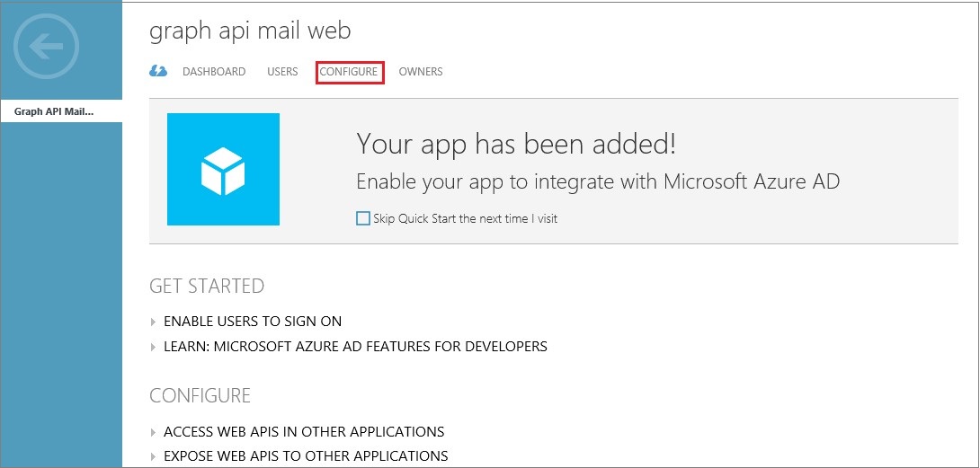Viewport: 980px width, 468px height.
Task: Expand the Learn Microsoft Azure AD Features arrow
Action: [153, 346]
